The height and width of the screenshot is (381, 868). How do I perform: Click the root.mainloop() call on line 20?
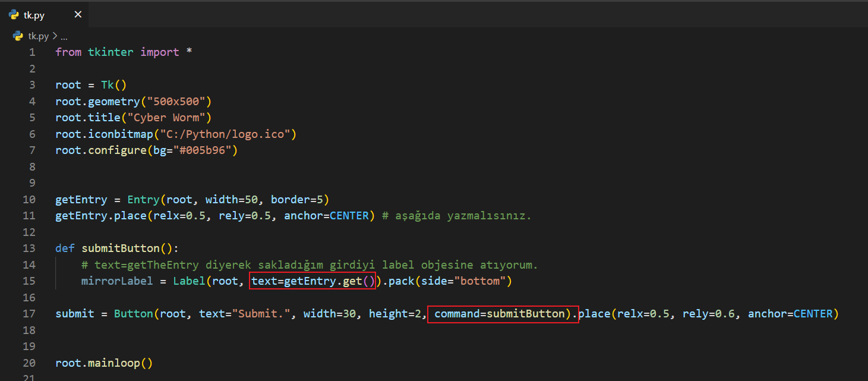tap(104, 363)
